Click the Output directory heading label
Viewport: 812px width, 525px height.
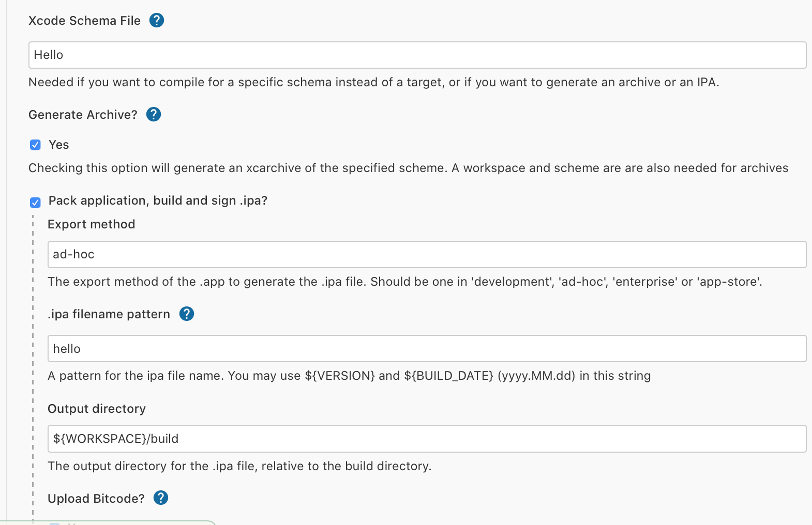(97, 409)
